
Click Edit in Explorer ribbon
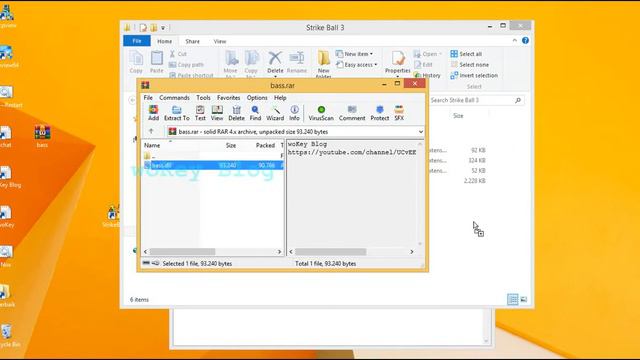tap(423, 64)
